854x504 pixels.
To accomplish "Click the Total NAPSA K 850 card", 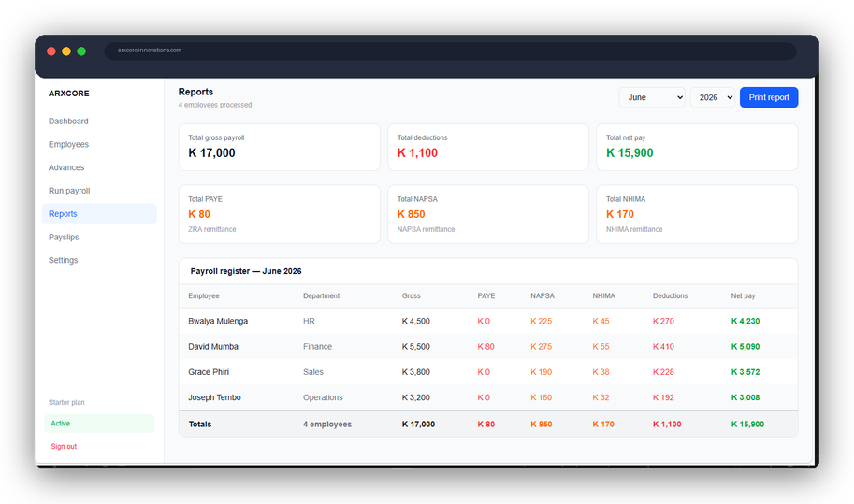I will (x=488, y=214).
